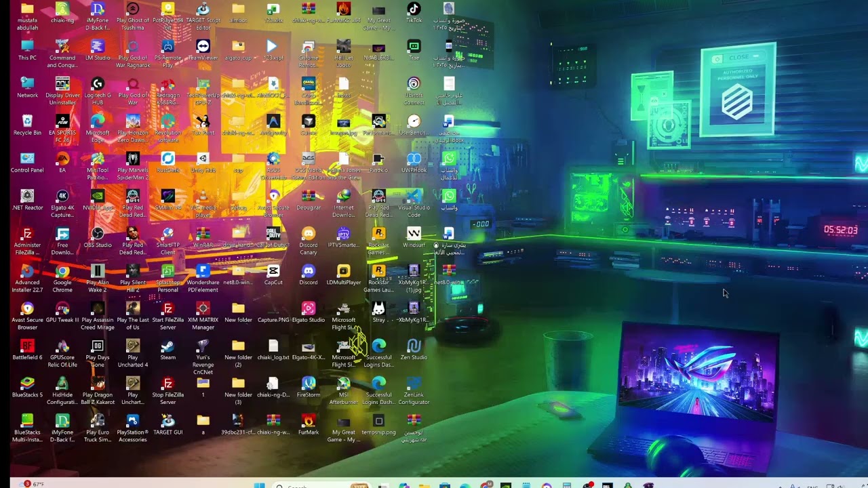Open the BlueStacks 5 icon
This screenshot has height=488, width=868.
coord(27,386)
